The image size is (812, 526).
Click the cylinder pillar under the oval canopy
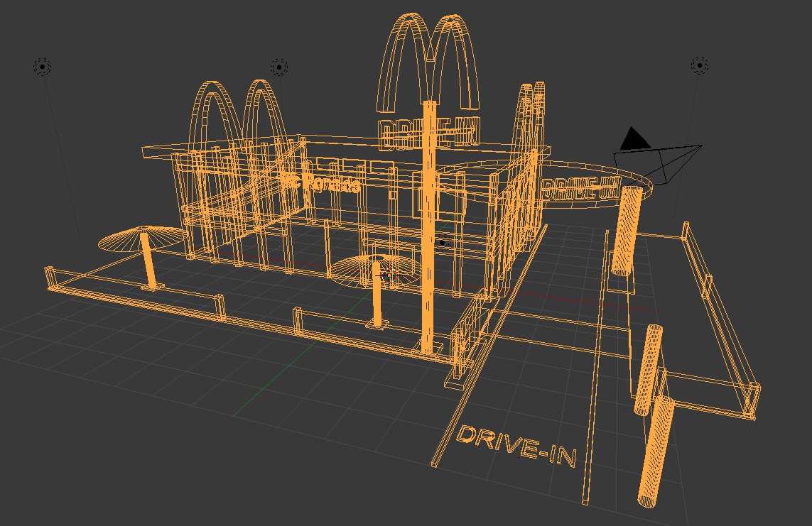(626, 231)
